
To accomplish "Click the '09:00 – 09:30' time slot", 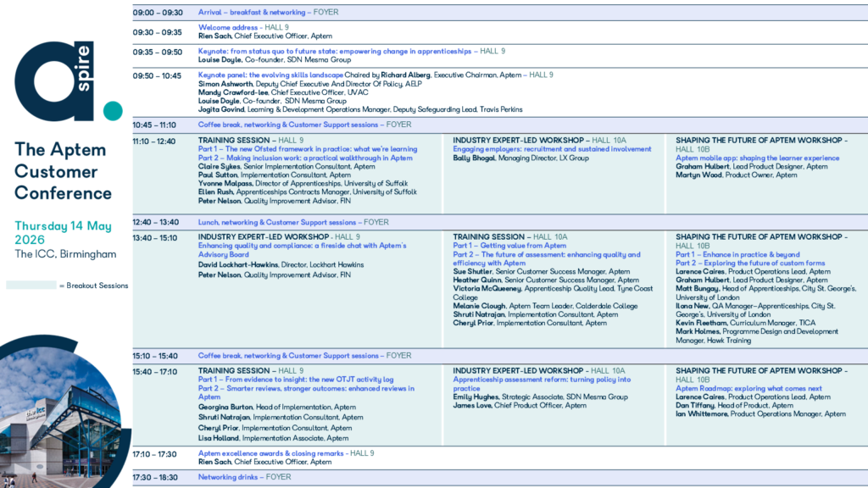I will (157, 12).
